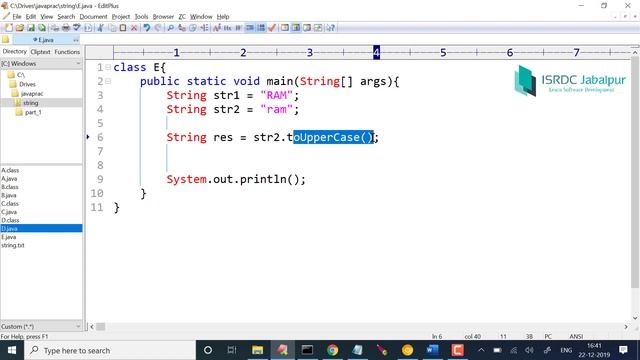Image resolution: width=640 pixels, height=360 pixels.
Task: Click the vertical scrollbar down arrow
Action: [x=635, y=318]
